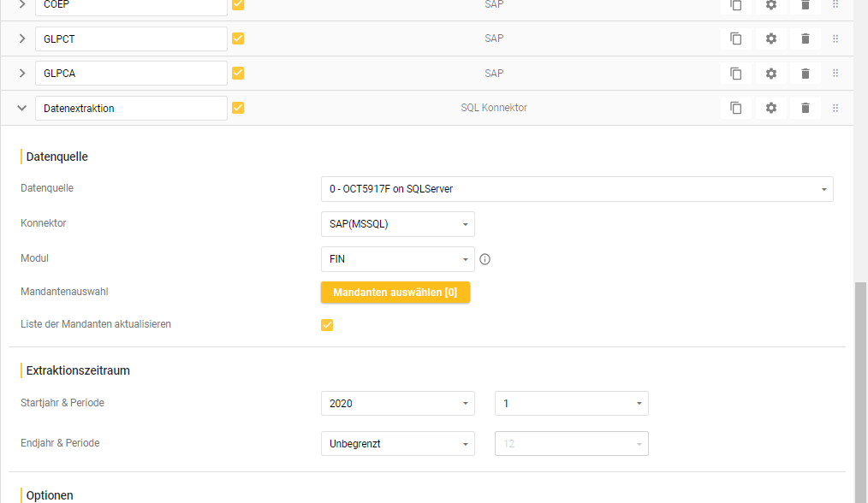Click 'Mandanten auswählen [0]' button
Screen dimensions: 868x503
(395, 293)
